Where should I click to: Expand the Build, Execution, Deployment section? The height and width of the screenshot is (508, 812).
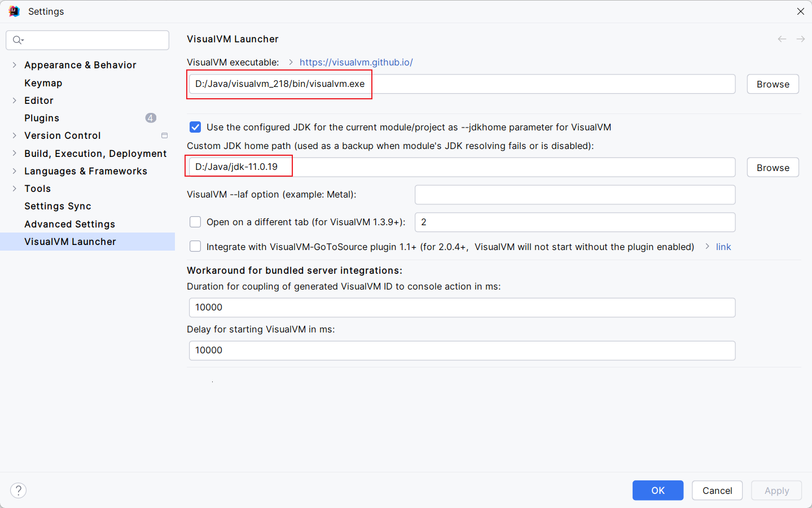[14, 154]
